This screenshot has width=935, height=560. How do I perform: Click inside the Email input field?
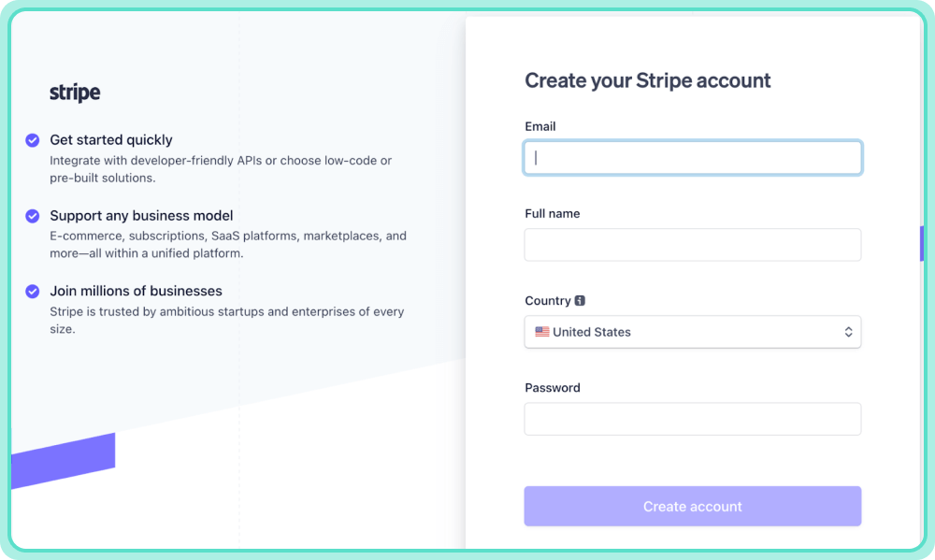(692, 157)
